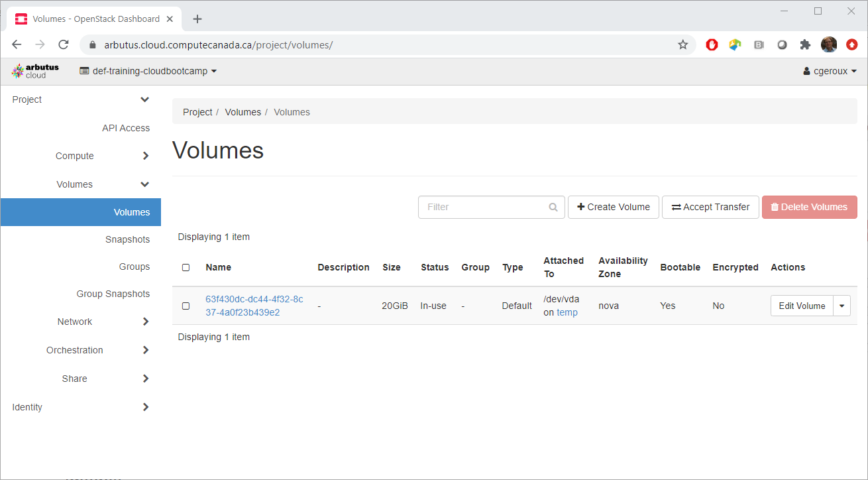Click the Filter input field
868x480 pixels.
(492, 207)
